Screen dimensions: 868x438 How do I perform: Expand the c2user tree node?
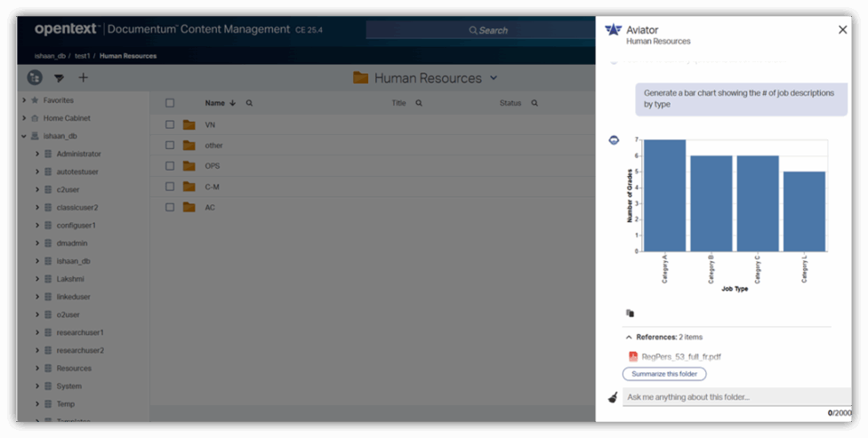tap(37, 190)
